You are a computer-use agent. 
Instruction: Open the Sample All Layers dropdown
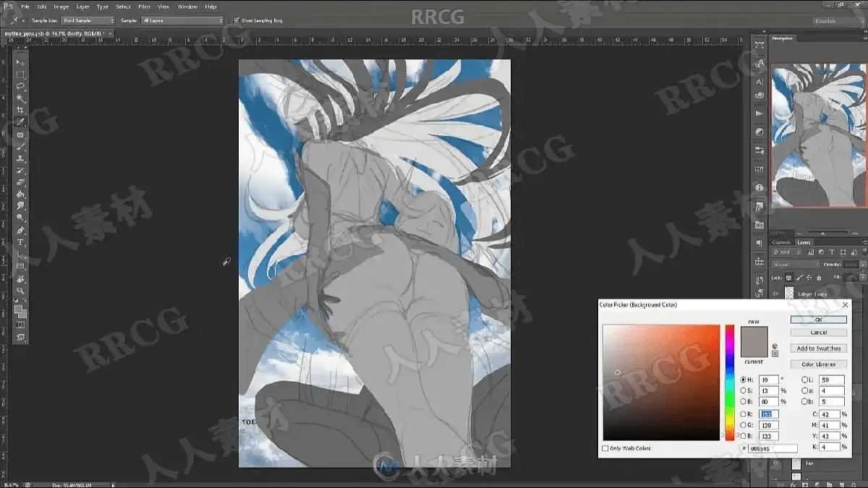[182, 20]
